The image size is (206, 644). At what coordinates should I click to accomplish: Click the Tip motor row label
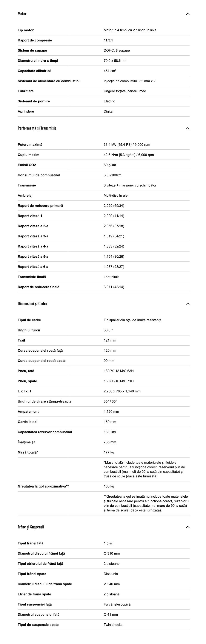[x=26, y=30]
